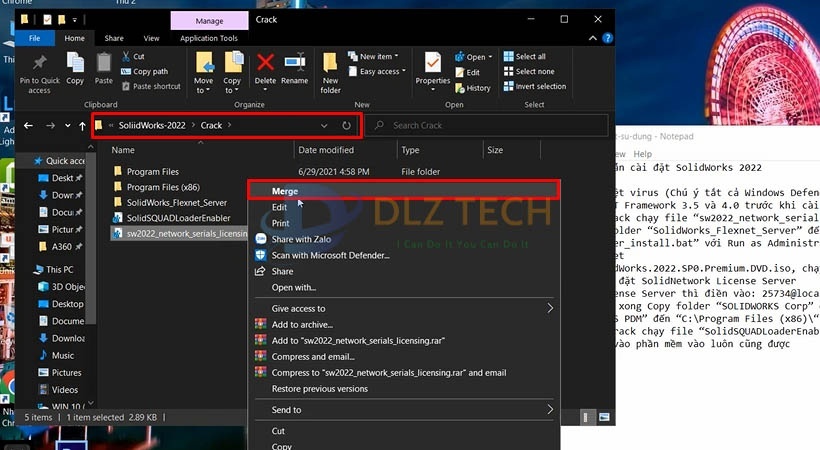Select Scan with Microsoft Defender option

pos(330,255)
